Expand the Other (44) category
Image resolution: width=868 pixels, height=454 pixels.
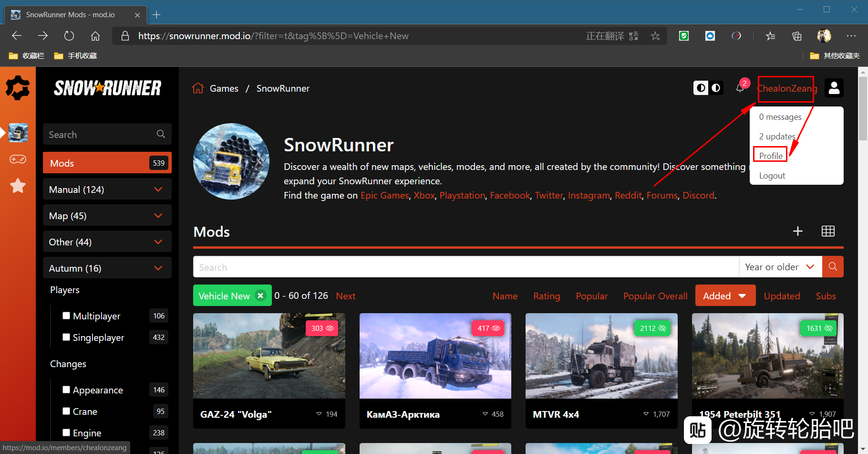(107, 242)
